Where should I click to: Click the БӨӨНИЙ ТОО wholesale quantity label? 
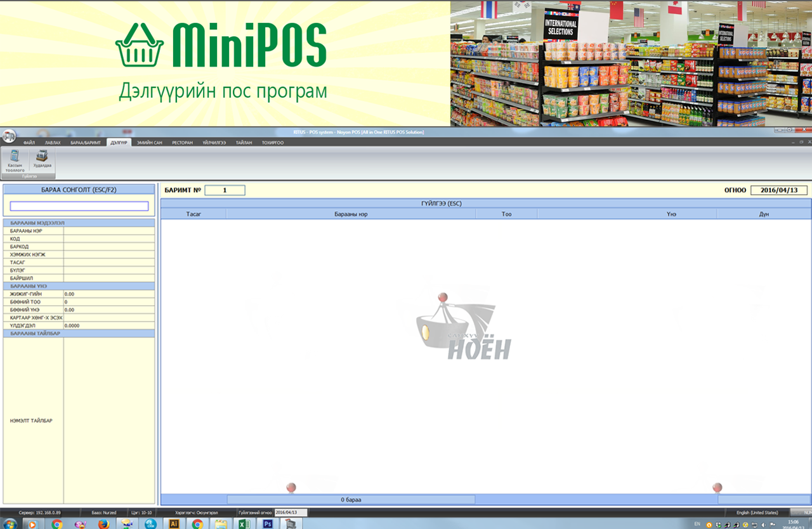point(25,302)
